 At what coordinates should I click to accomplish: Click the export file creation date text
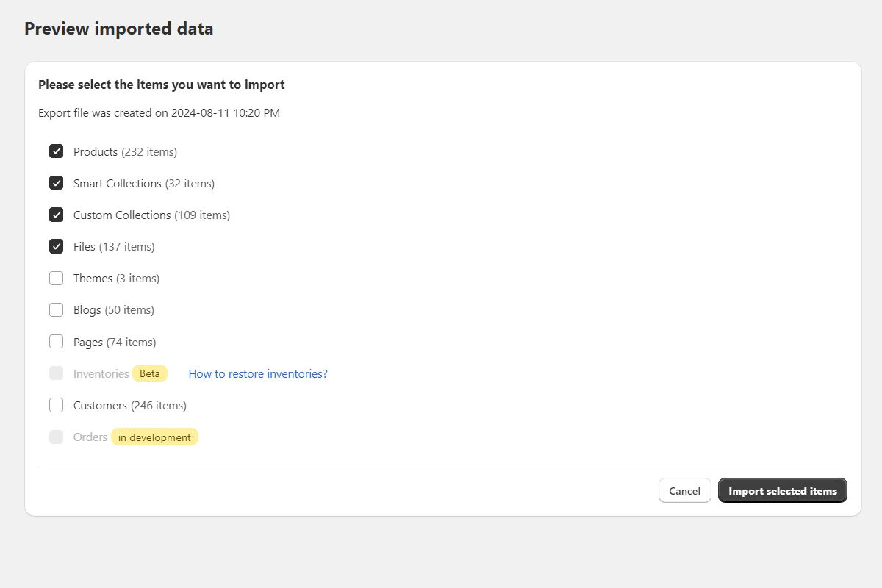[159, 112]
